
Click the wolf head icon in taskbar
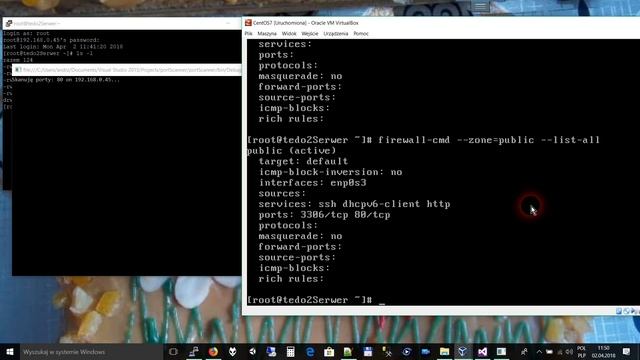[233, 351]
